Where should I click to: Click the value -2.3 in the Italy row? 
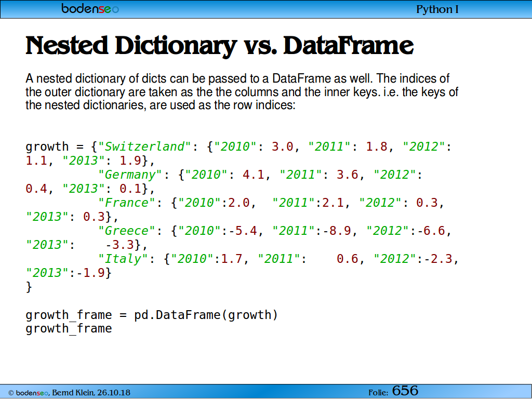pyautogui.click(x=437, y=259)
